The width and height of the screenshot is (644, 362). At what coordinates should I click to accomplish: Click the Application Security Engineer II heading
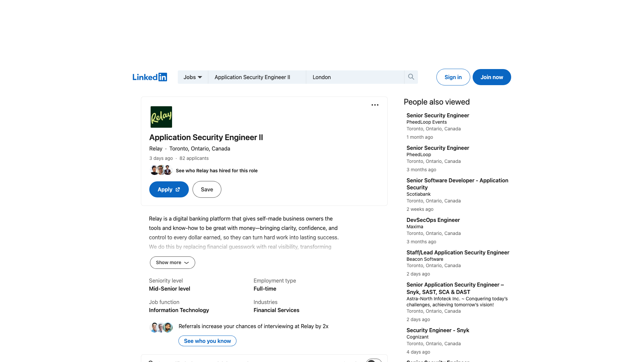(206, 137)
